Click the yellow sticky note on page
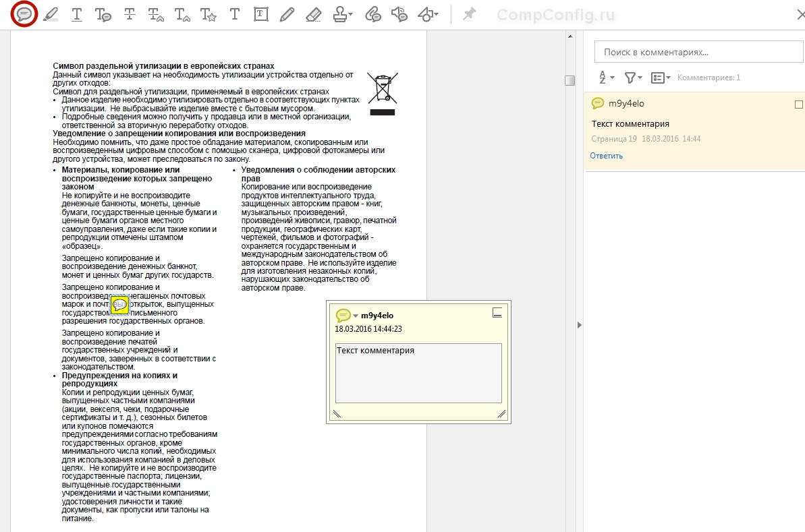Image resolution: width=805 pixels, height=532 pixels. click(x=120, y=305)
